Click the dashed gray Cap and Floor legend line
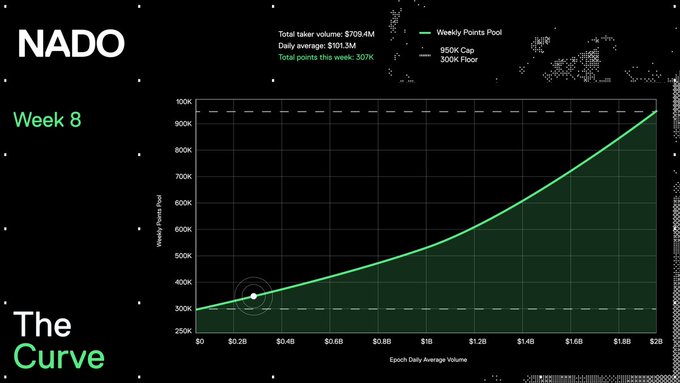 425,56
